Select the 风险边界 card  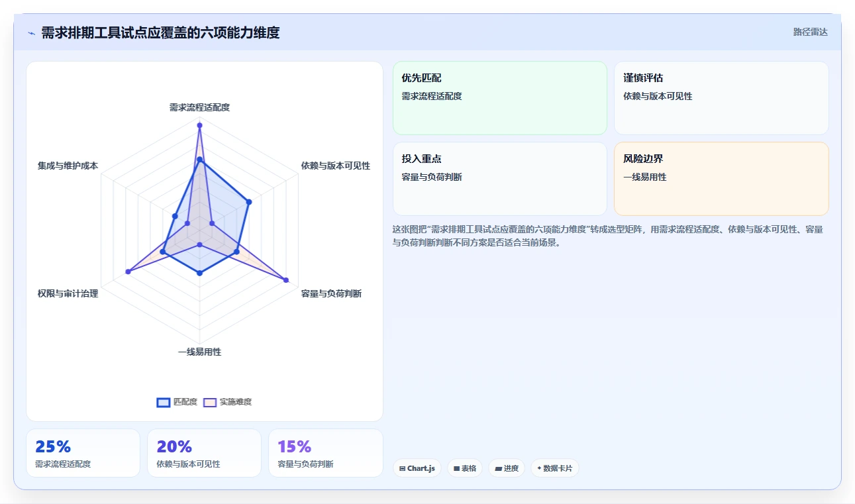pyautogui.click(x=721, y=179)
